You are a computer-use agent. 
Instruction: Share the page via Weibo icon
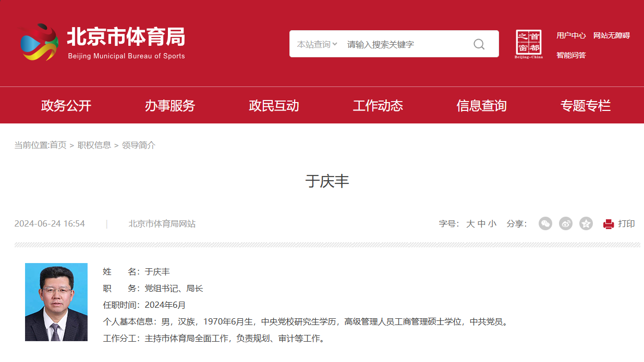coord(565,224)
